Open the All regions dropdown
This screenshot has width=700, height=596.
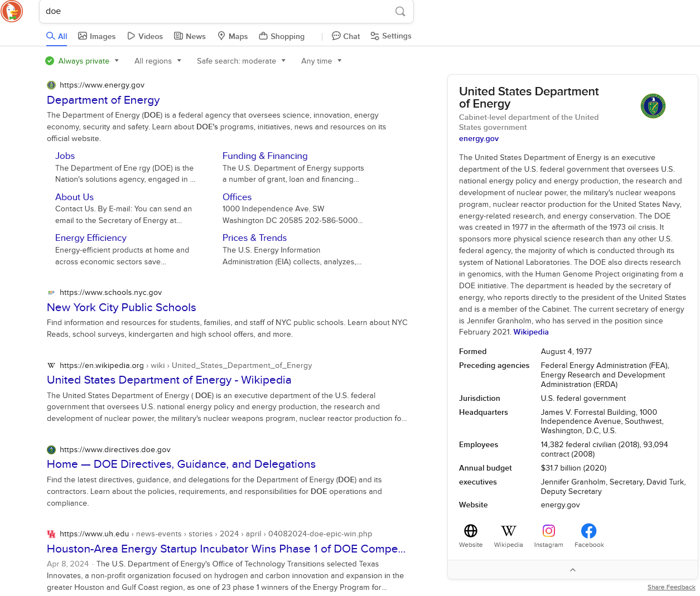click(158, 61)
